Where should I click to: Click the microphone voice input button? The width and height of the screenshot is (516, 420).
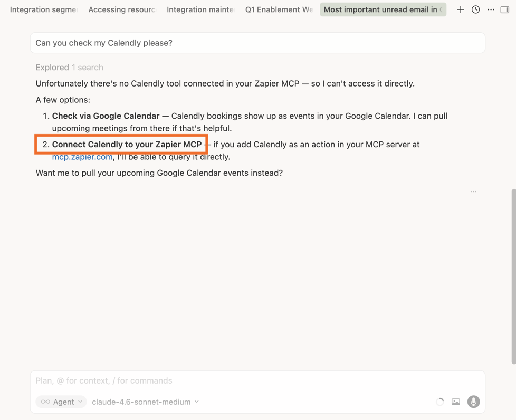pos(473,402)
